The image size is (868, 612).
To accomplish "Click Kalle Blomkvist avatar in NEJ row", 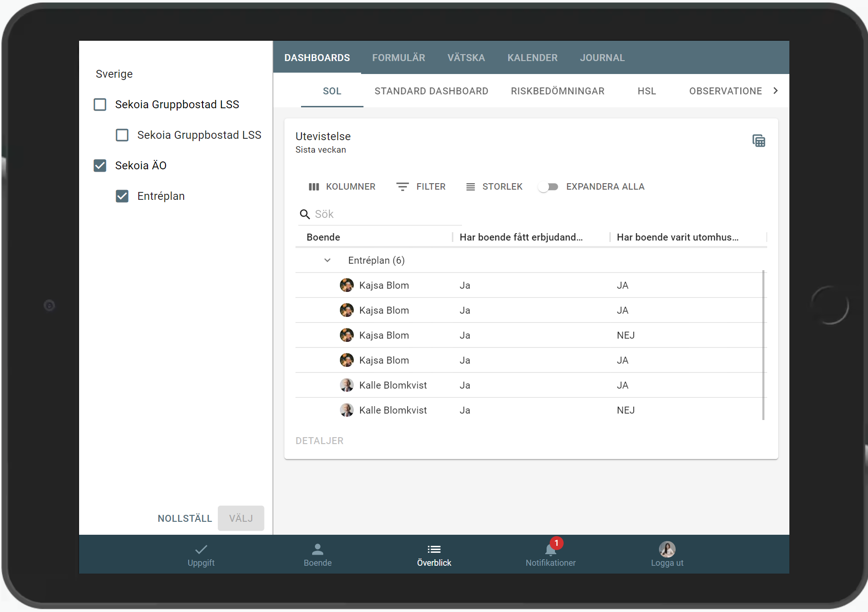I will point(347,410).
